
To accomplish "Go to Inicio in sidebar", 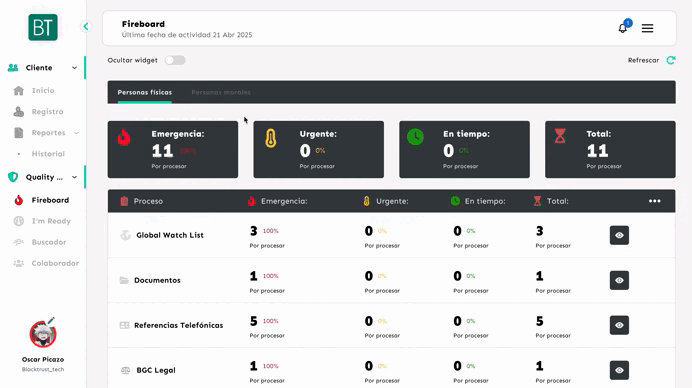I will tap(43, 90).
